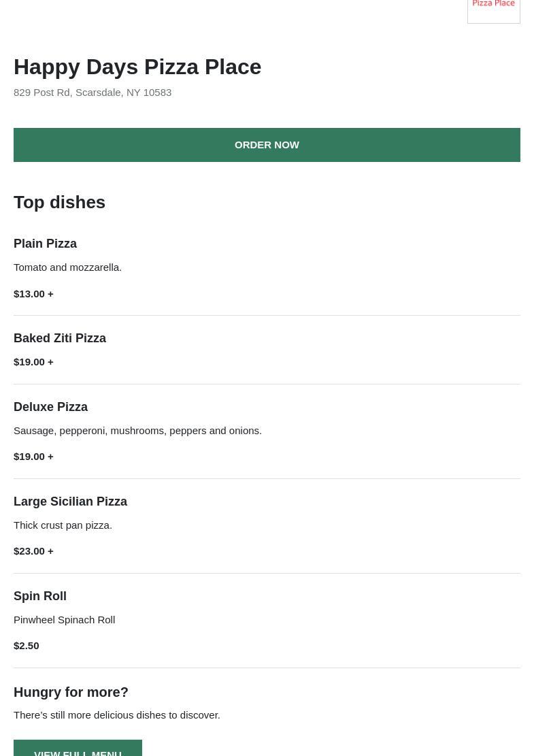Click the Deluxe Pizza toppings description

point(137,430)
